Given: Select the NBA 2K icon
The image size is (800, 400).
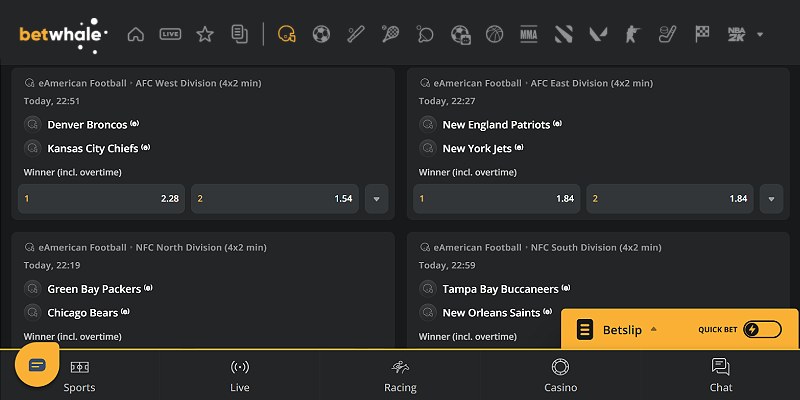Looking at the screenshot, I should 736,35.
